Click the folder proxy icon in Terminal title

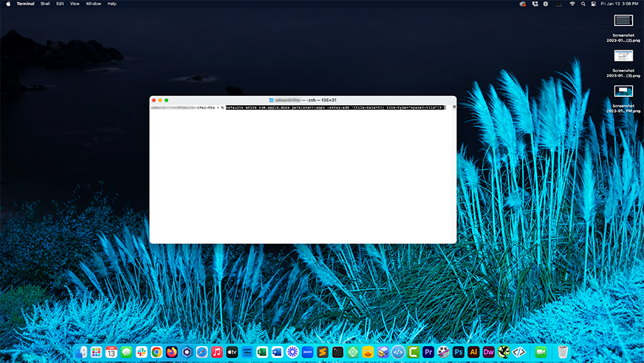pyautogui.click(x=271, y=100)
